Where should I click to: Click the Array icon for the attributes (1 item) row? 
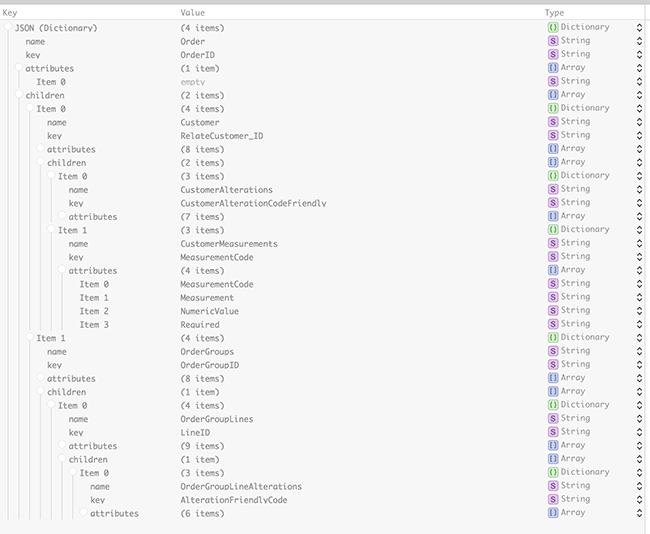[552, 68]
